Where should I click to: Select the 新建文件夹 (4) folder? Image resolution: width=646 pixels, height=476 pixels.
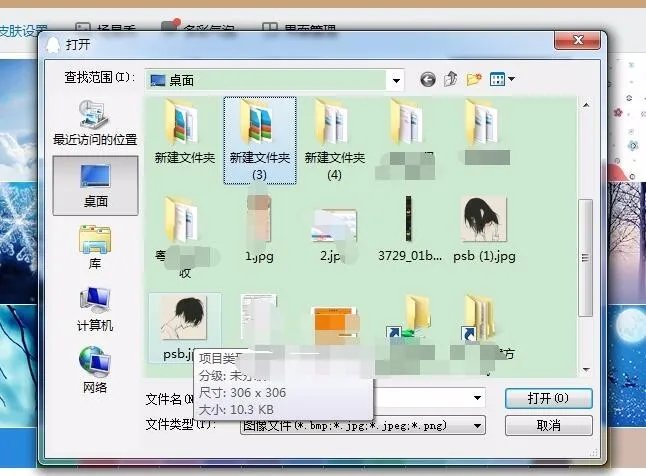[x=335, y=140]
